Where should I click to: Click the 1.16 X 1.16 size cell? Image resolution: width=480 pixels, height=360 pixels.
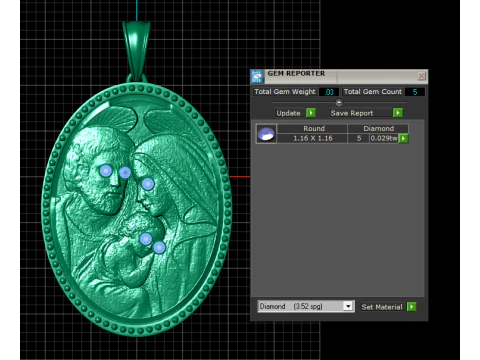[313, 138]
